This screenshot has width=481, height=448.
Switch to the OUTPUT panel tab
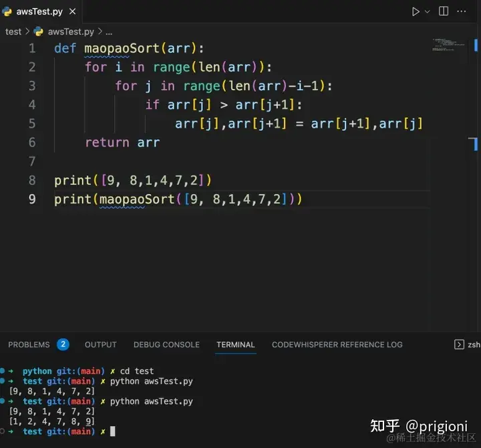click(x=101, y=344)
